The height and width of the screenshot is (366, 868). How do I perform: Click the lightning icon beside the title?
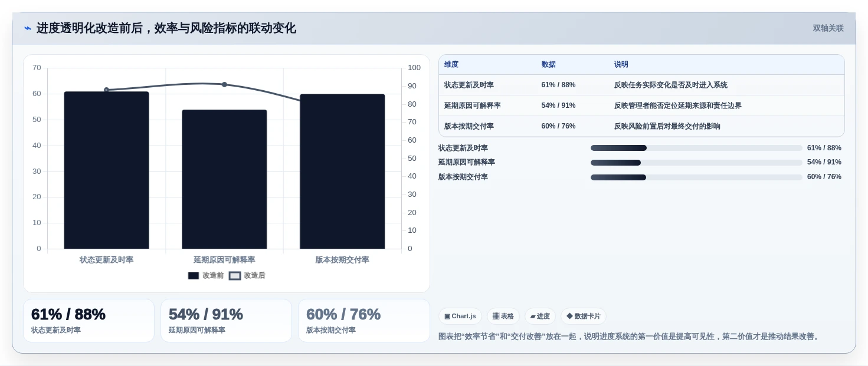coord(28,28)
